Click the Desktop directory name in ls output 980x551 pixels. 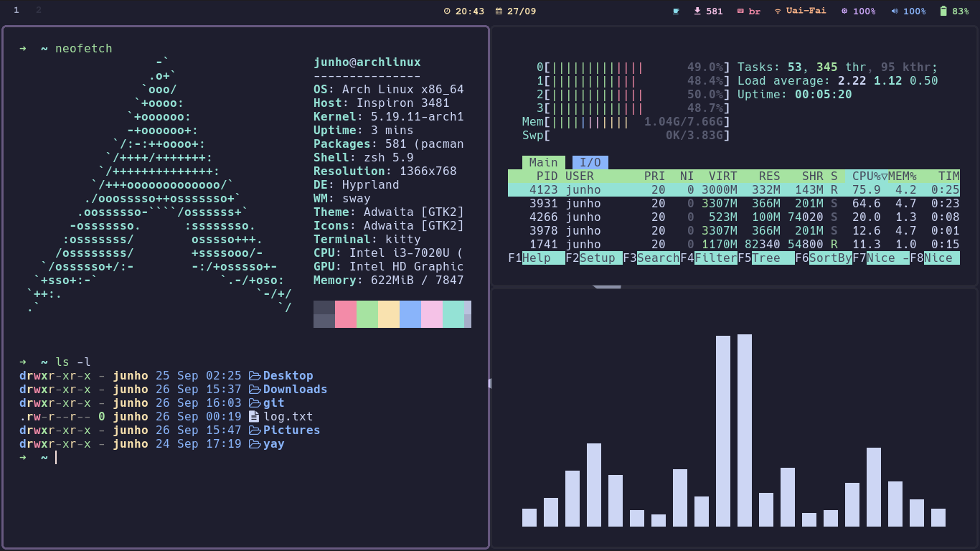(x=288, y=376)
